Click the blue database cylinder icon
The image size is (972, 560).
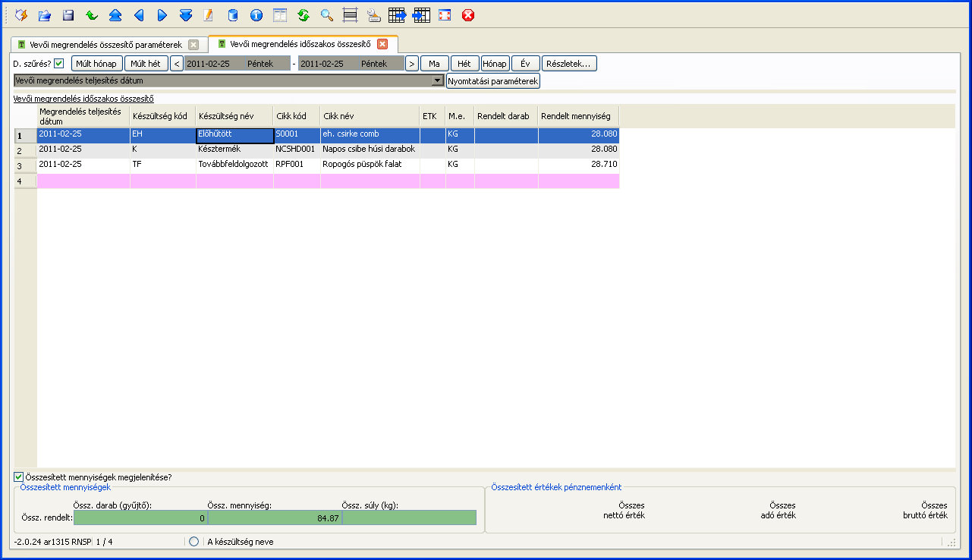coord(233,14)
